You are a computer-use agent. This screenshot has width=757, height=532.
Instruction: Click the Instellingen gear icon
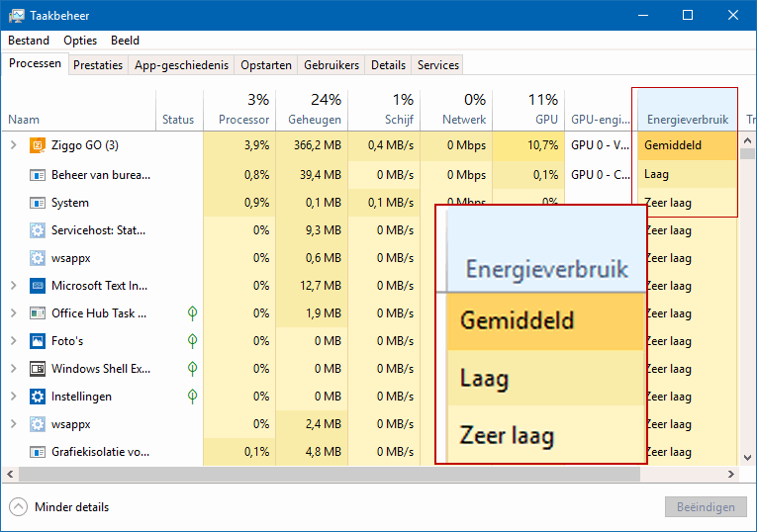point(38,397)
